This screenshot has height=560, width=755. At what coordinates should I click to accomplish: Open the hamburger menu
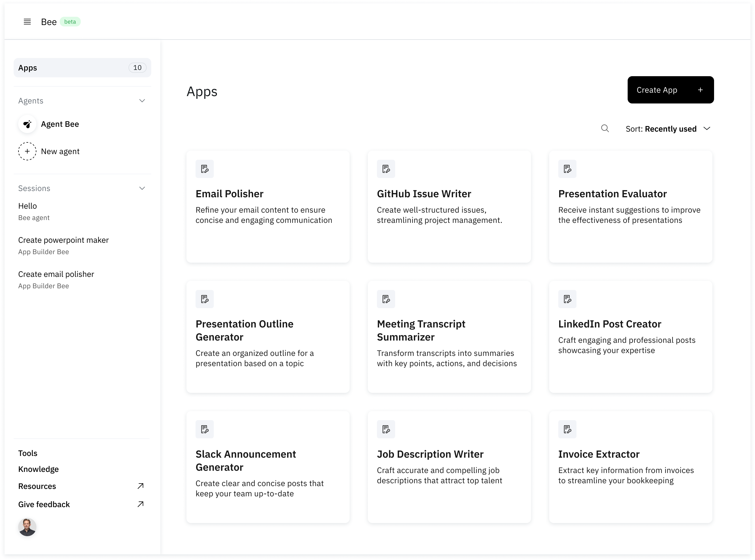click(27, 21)
